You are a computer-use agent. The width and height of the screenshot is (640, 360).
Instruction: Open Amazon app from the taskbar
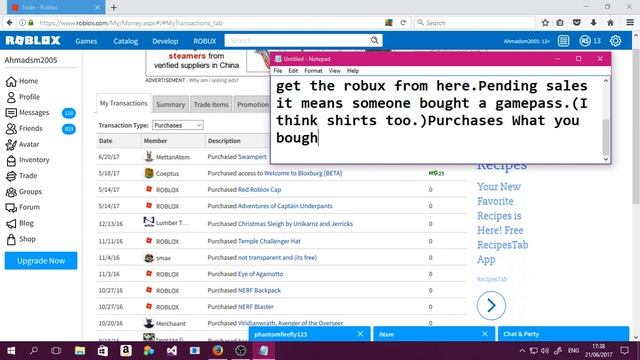point(126,351)
